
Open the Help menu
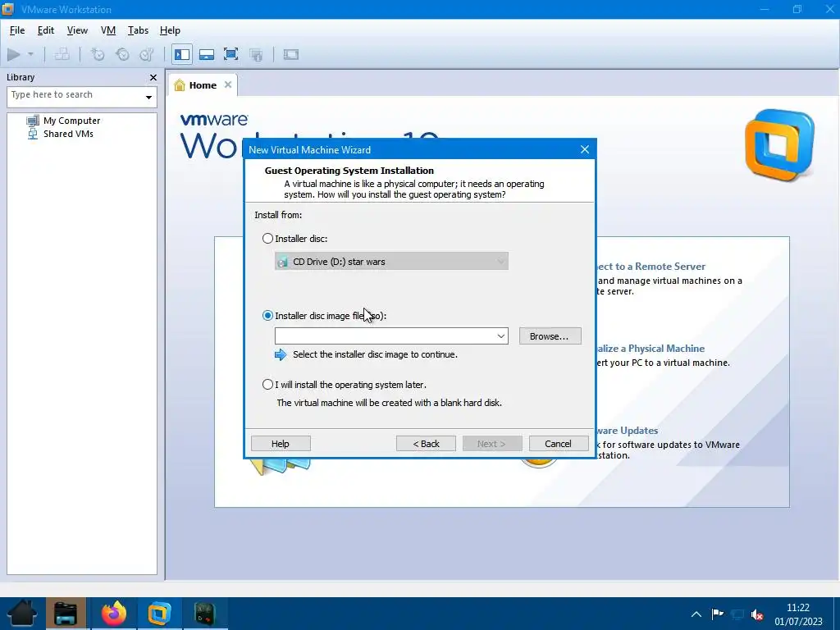170,30
